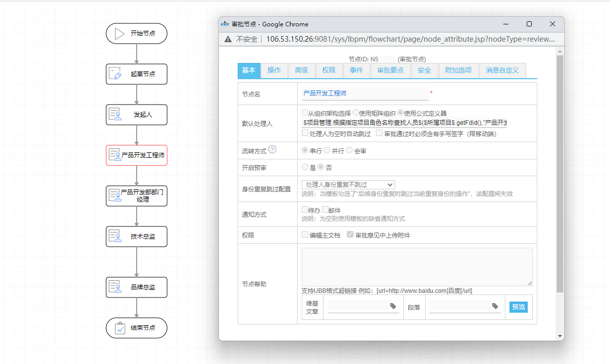This screenshot has width=610, height=364.
Task: Click the 节点名 input field
Action: point(365,93)
